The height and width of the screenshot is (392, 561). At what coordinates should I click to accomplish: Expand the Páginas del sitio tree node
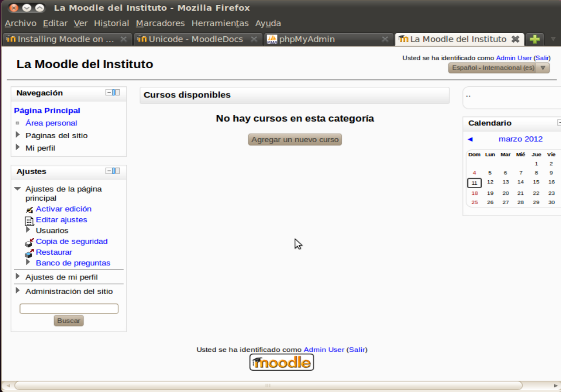tap(18, 135)
